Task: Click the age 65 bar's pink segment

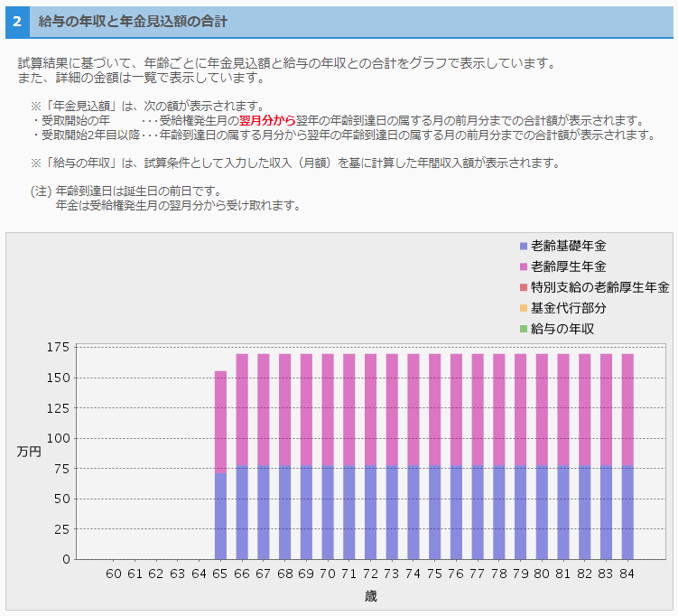Action: [x=220, y=422]
